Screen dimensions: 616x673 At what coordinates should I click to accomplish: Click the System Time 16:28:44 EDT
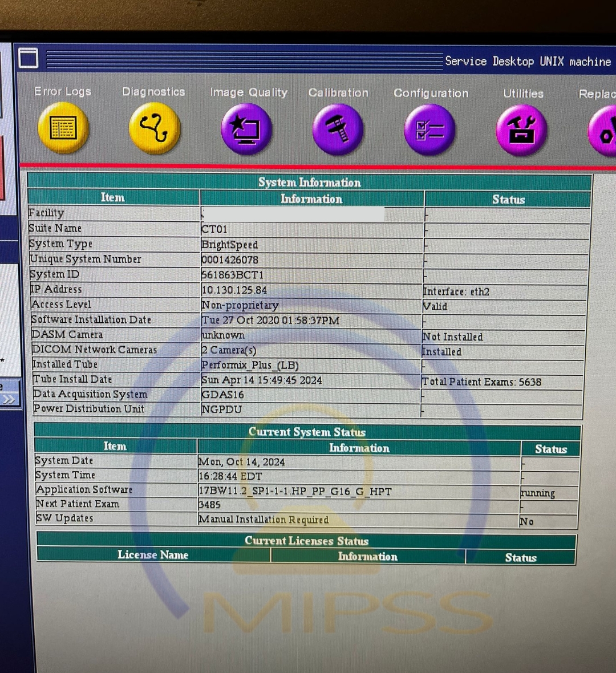(x=230, y=476)
